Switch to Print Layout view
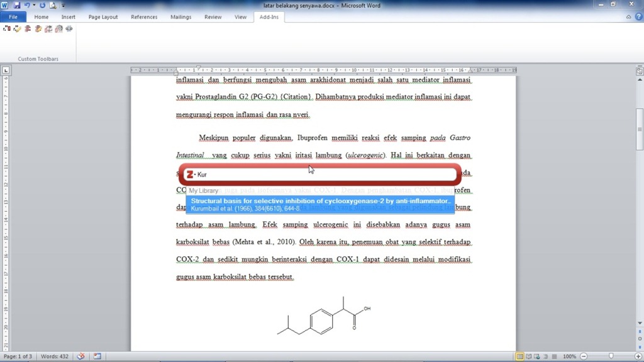 pos(519,356)
